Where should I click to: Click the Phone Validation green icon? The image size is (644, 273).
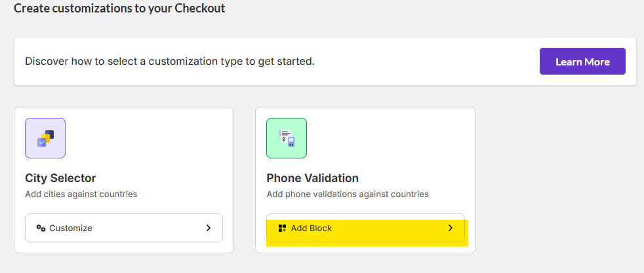click(287, 138)
